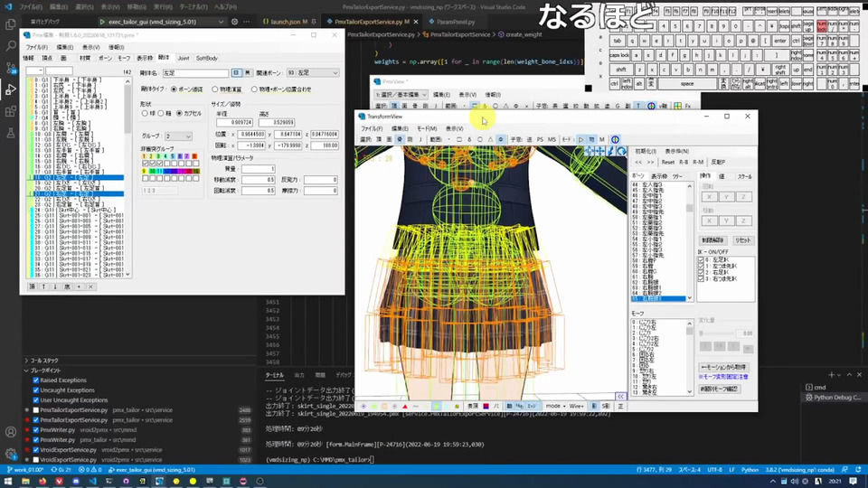Expand the コール スタック section
Viewport: 868px width, 488px height.
[x=42, y=359]
